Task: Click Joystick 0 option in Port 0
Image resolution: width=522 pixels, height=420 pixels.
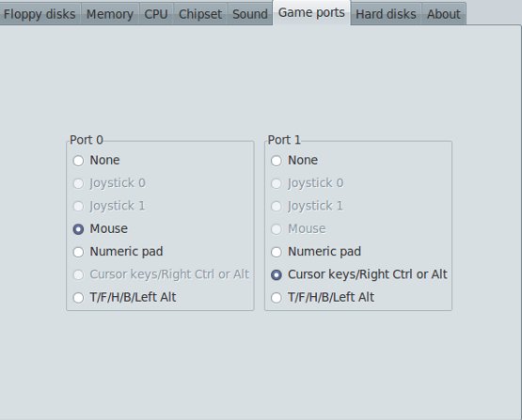Action: click(109, 183)
